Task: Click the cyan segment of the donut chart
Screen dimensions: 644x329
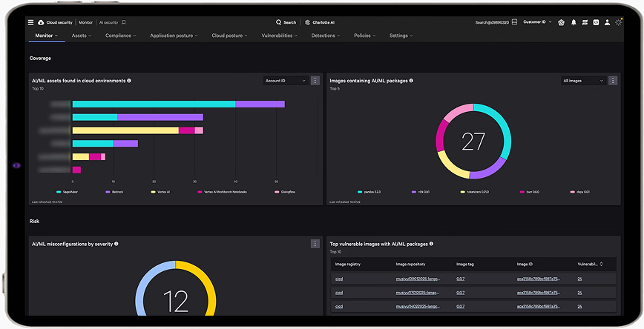Action: (x=500, y=124)
